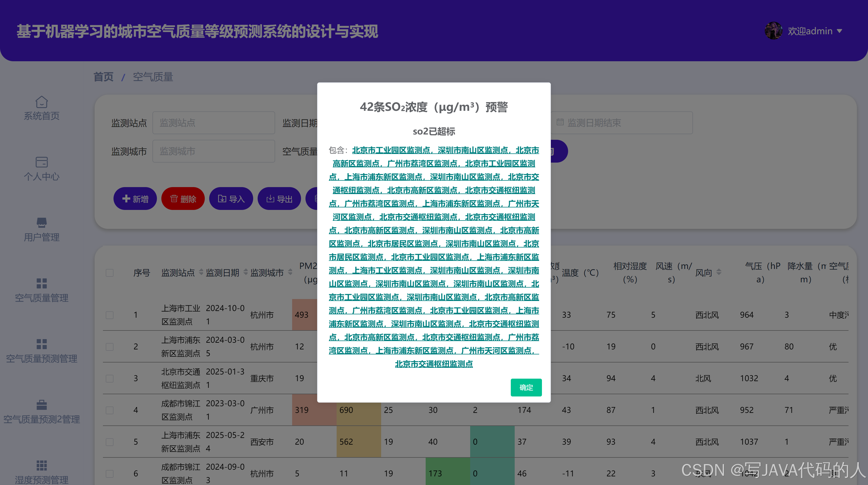Click the 相对湿度 column header
868x485 pixels.
pyautogui.click(x=630, y=273)
